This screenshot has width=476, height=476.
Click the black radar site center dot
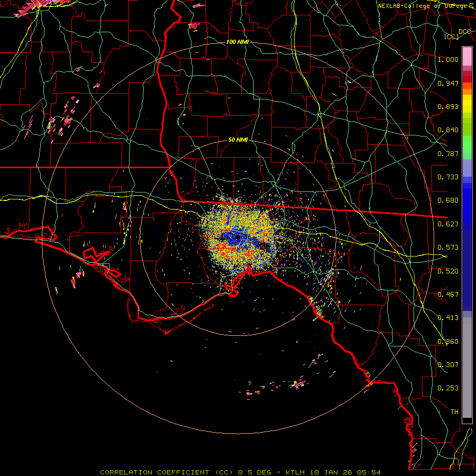click(x=238, y=237)
